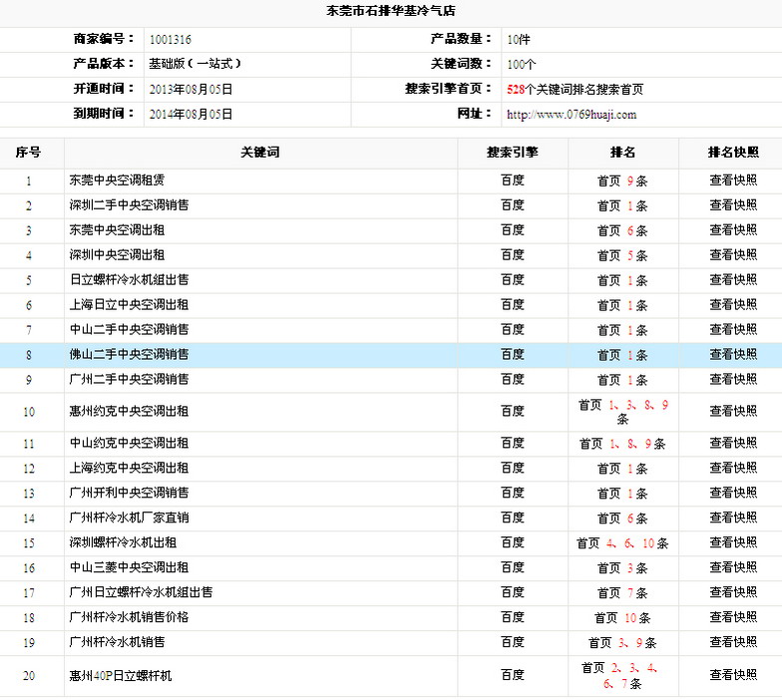This screenshot has height=700, width=782.
Task: Open 查看快照 for 广州杆冷水机厂家直销
Action: pyautogui.click(x=733, y=519)
